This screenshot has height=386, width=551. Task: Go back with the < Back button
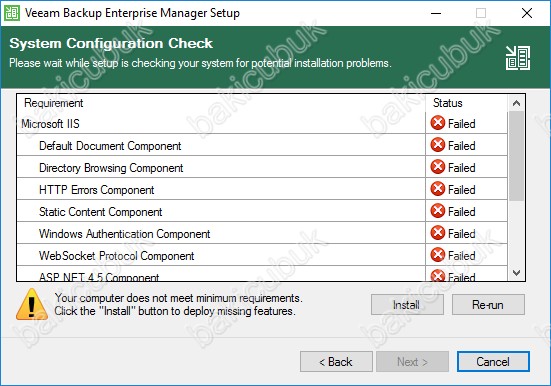[x=336, y=361]
